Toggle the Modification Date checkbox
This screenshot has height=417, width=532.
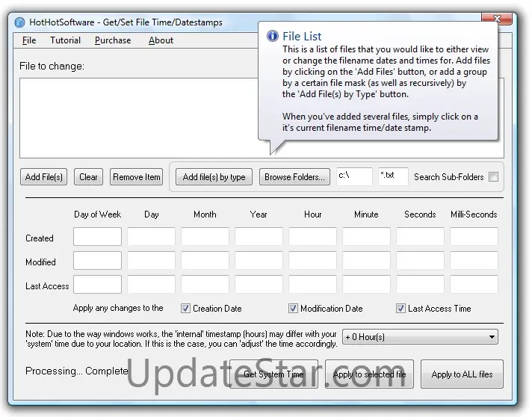[x=293, y=309]
